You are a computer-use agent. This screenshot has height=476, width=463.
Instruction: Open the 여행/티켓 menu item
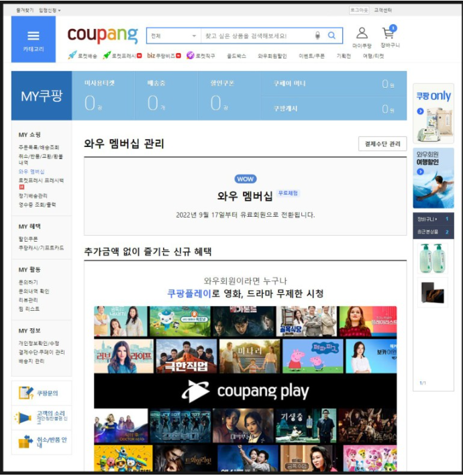pyautogui.click(x=373, y=56)
